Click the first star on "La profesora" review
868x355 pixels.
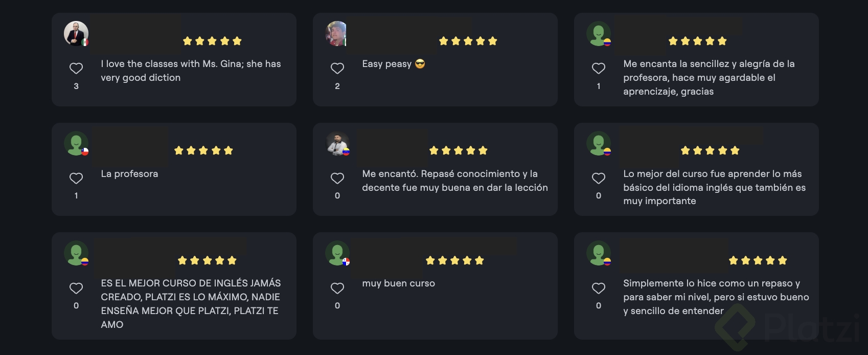coord(178,150)
